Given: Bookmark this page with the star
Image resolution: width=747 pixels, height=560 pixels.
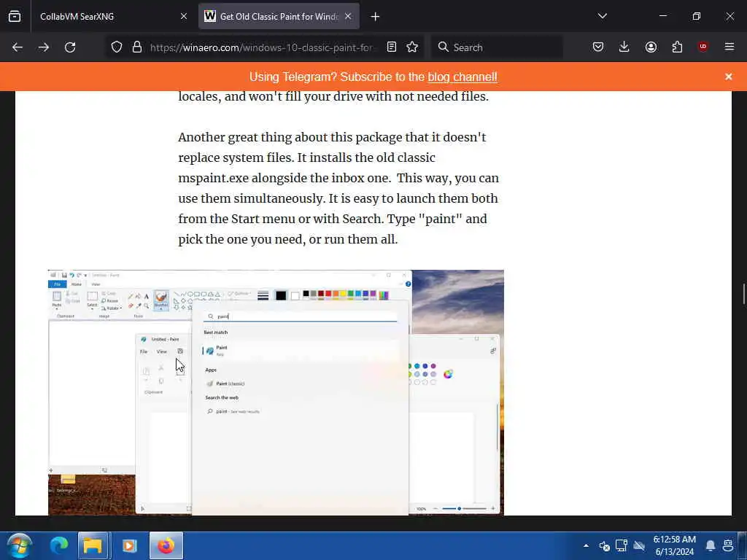Looking at the screenshot, I should [x=412, y=47].
